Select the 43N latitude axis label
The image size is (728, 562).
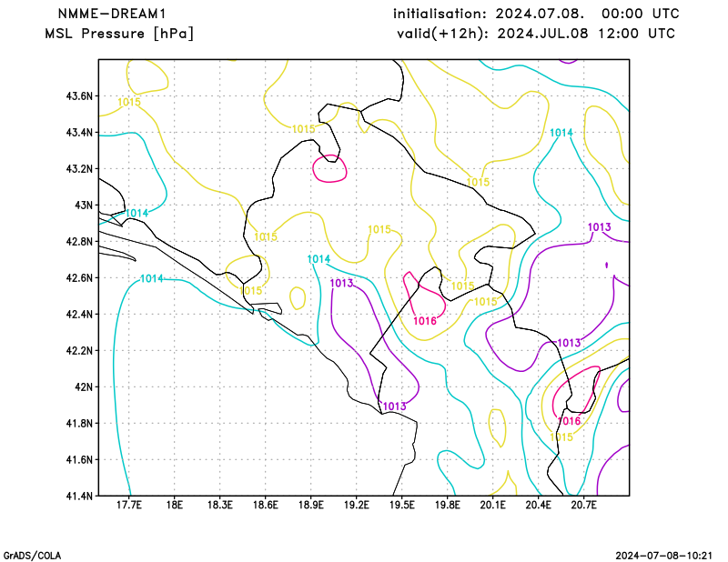click(x=84, y=206)
